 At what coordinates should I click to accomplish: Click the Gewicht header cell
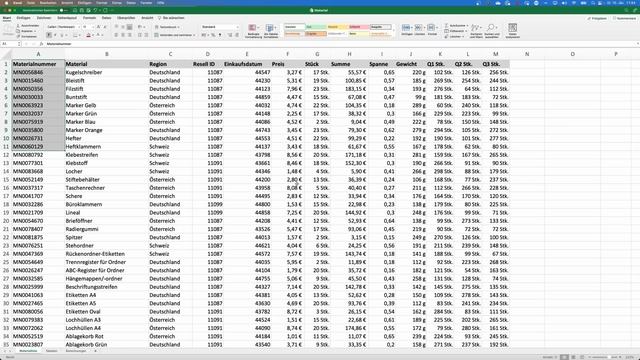pos(411,64)
